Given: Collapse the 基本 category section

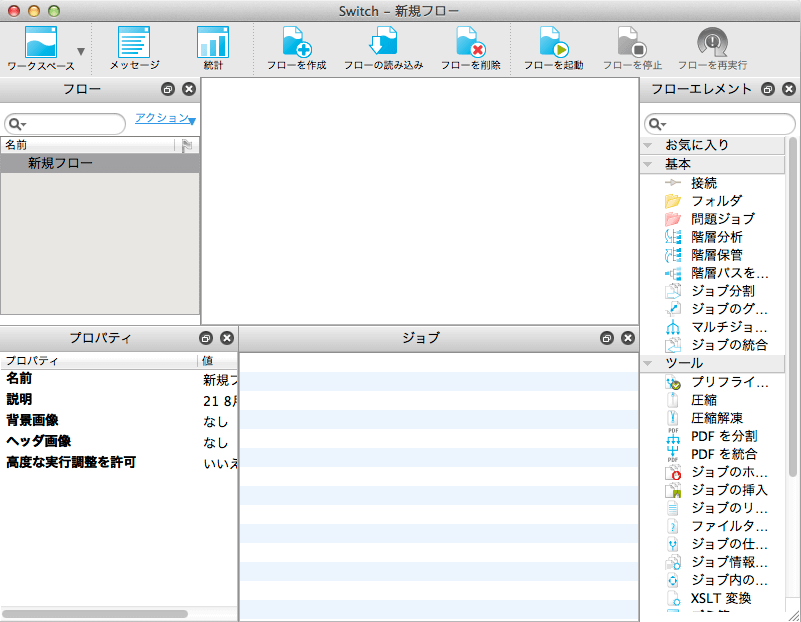Looking at the screenshot, I should (649, 164).
